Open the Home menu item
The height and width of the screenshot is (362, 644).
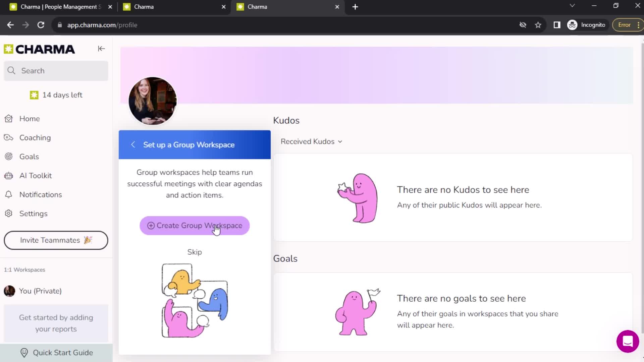(29, 118)
